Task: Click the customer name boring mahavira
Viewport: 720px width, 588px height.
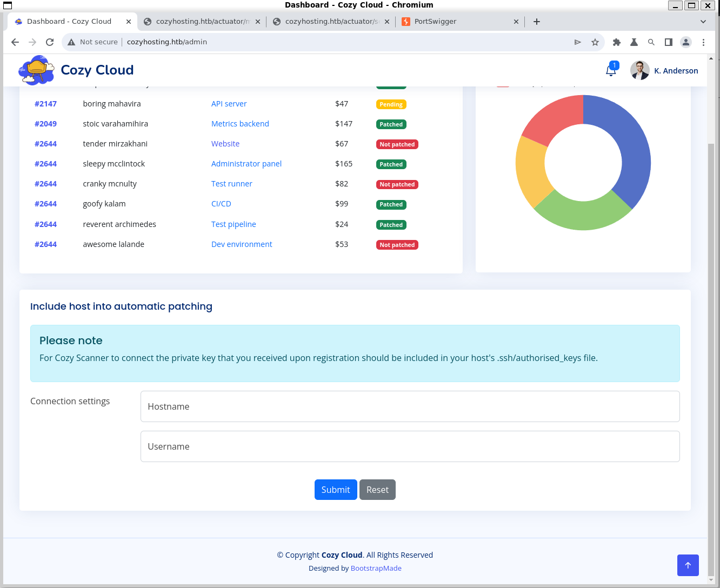Action: [x=112, y=104]
